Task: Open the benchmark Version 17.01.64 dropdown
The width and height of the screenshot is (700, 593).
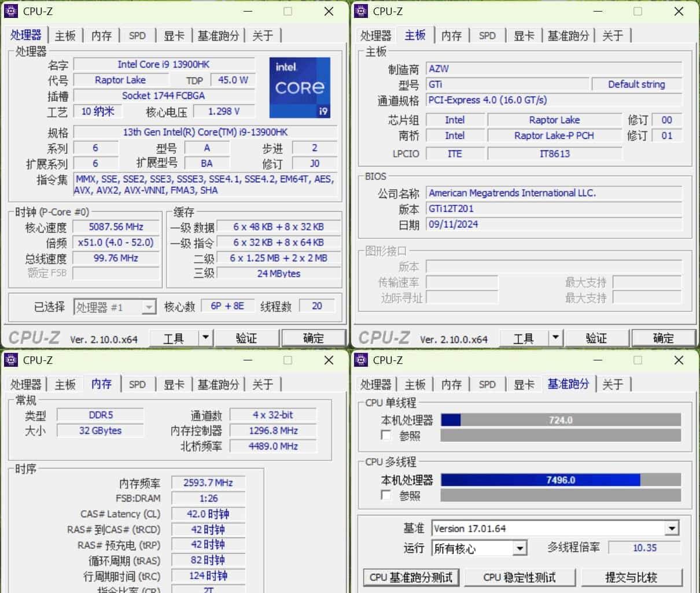Action: point(672,528)
